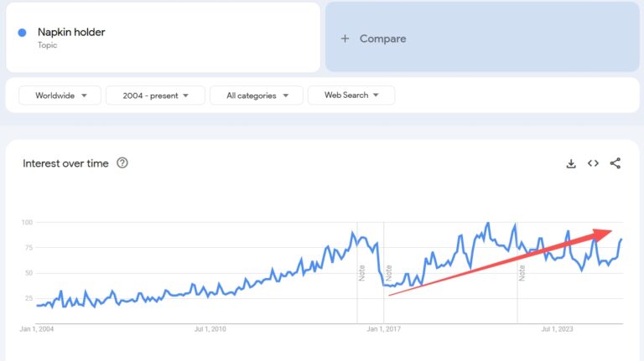Open the All categories dropdown

click(256, 95)
